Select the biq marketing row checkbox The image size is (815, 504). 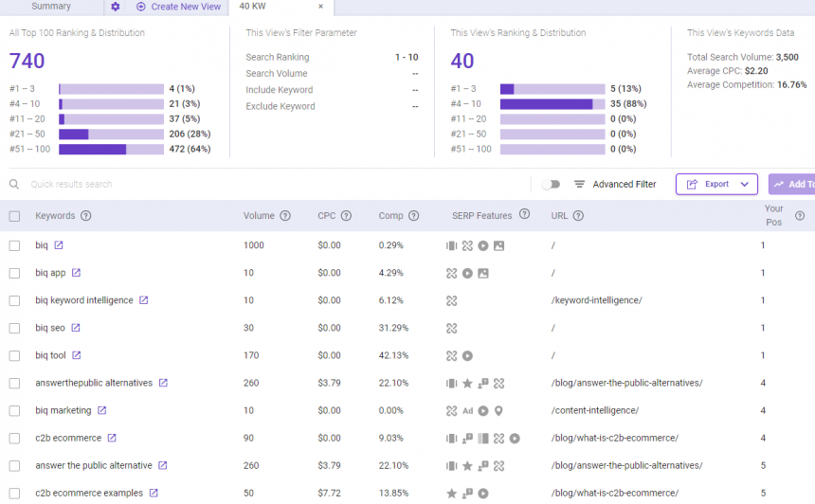(14, 411)
